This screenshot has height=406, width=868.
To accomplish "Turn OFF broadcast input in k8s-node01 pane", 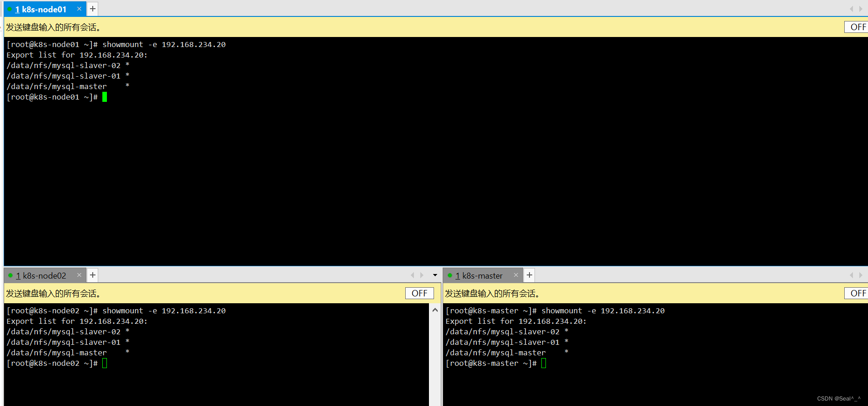I will point(857,27).
